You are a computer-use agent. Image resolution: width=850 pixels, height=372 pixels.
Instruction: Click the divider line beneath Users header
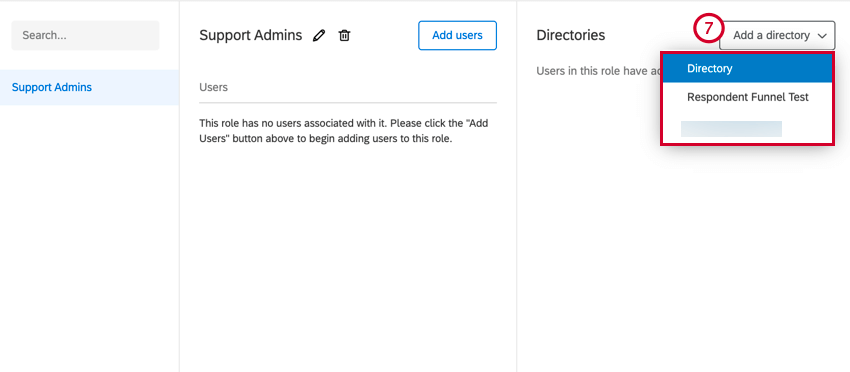click(348, 102)
